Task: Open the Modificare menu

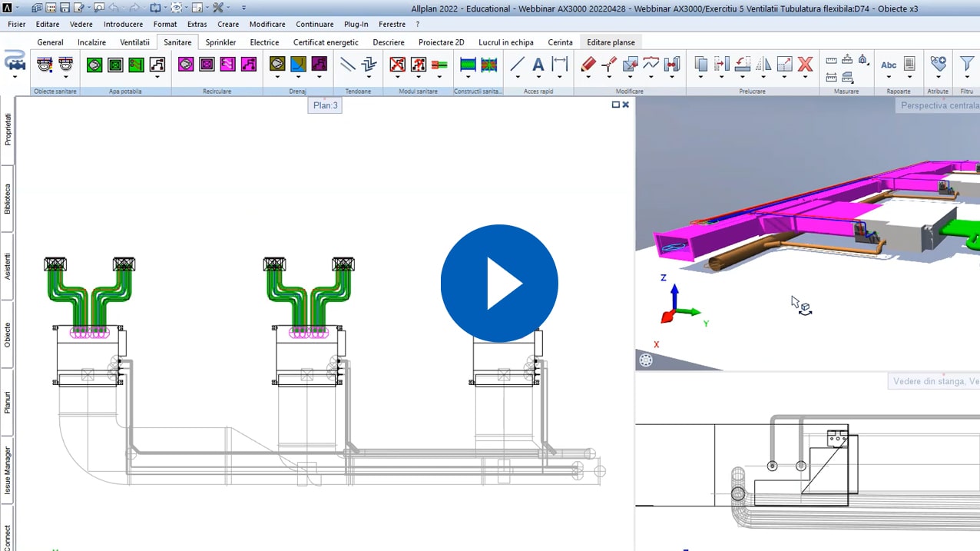Action: point(267,24)
